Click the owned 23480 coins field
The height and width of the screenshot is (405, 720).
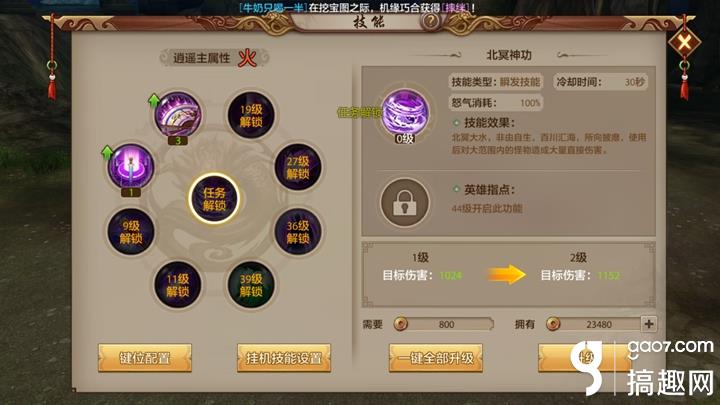click(x=594, y=324)
